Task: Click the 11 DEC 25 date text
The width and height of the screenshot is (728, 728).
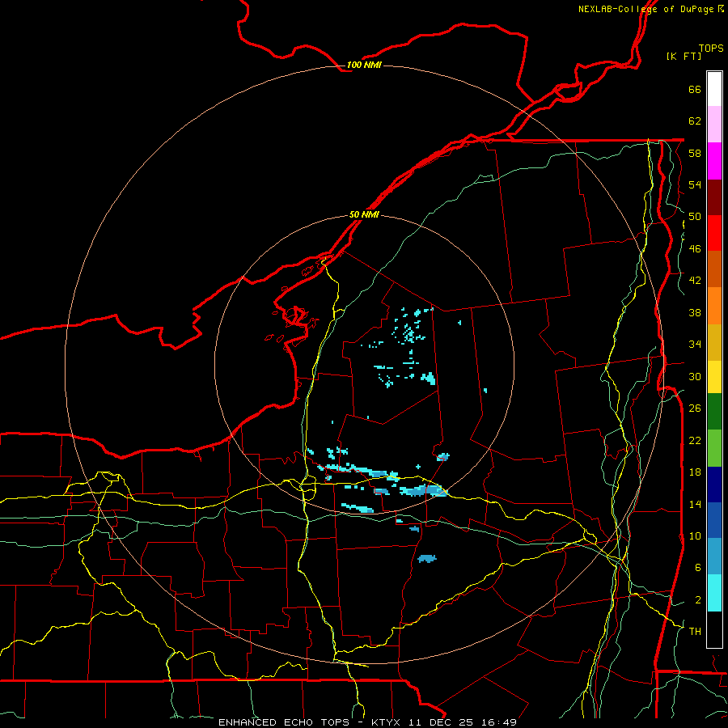Action: coord(441,722)
